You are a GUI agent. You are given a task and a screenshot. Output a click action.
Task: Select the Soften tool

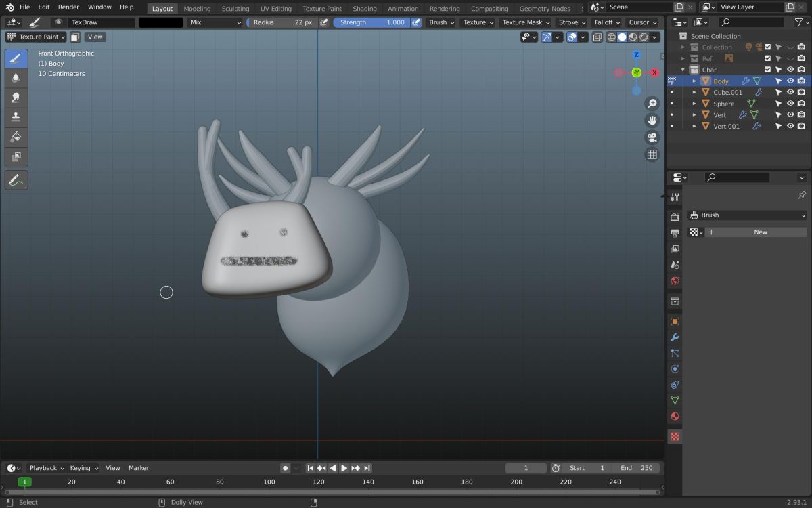[16, 78]
